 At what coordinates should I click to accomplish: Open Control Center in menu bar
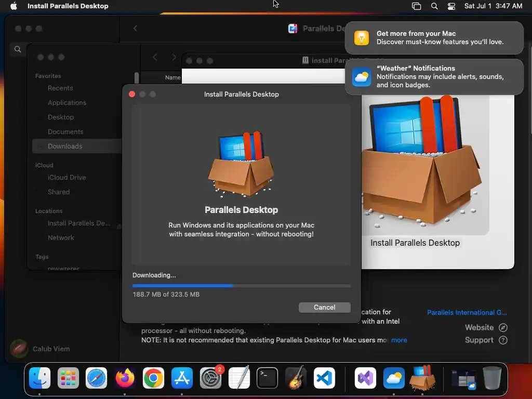pyautogui.click(x=451, y=6)
